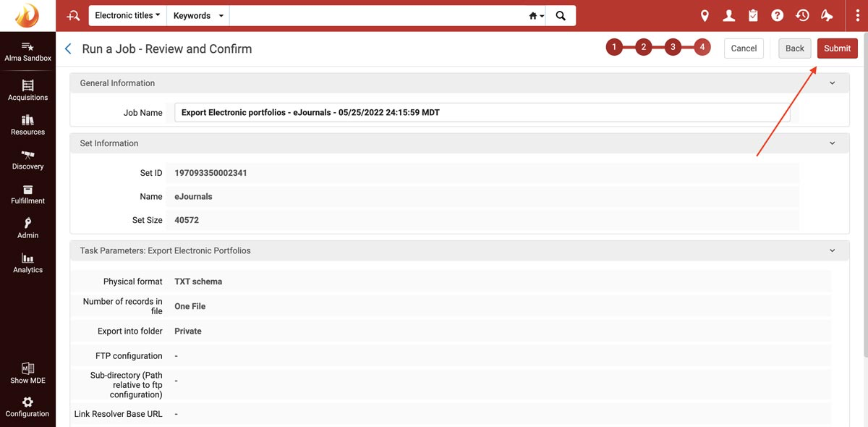Open the persistent search options icon
This screenshot has height=427, width=868.
click(72, 15)
